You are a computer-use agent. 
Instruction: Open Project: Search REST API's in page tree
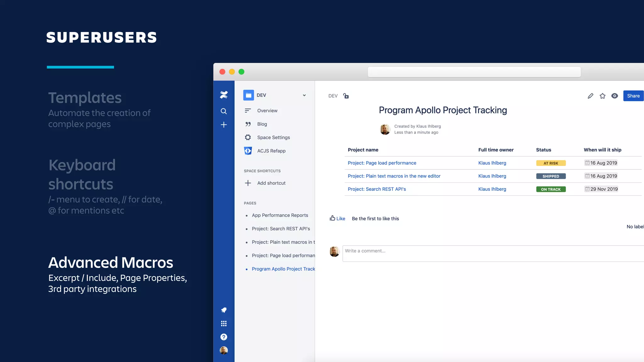pos(281,229)
